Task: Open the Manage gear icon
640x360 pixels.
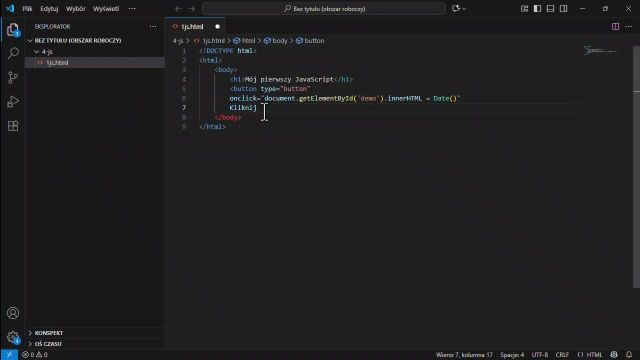Action: coord(13,337)
